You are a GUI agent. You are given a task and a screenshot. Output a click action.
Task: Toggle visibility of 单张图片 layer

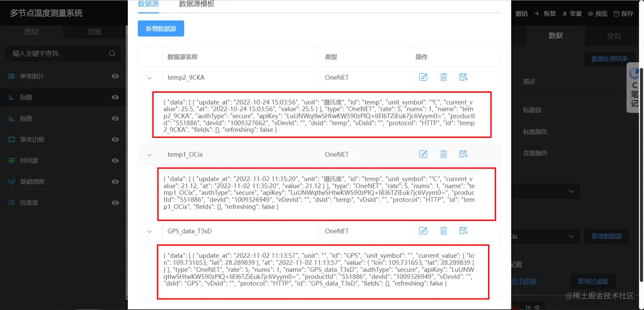coord(115,76)
